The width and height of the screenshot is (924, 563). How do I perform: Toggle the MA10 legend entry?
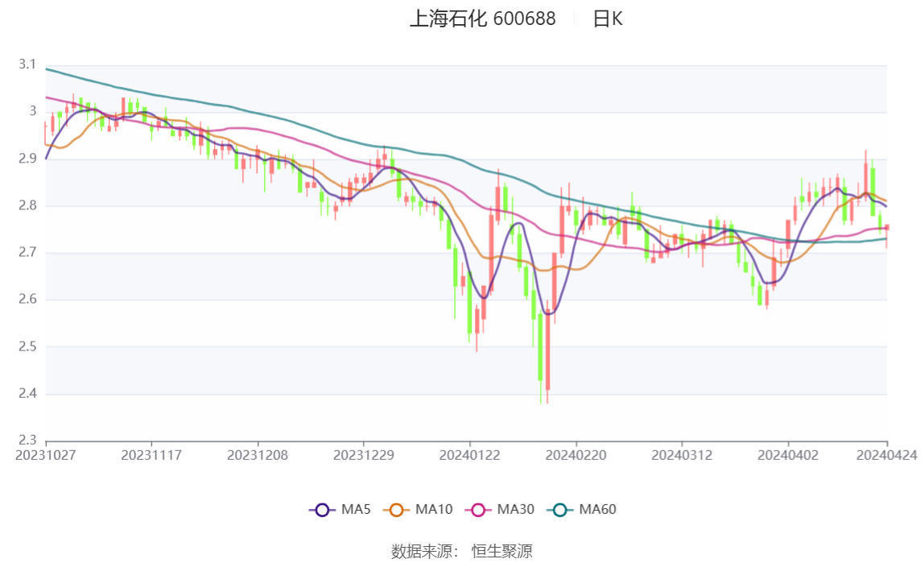[x=418, y=509]
